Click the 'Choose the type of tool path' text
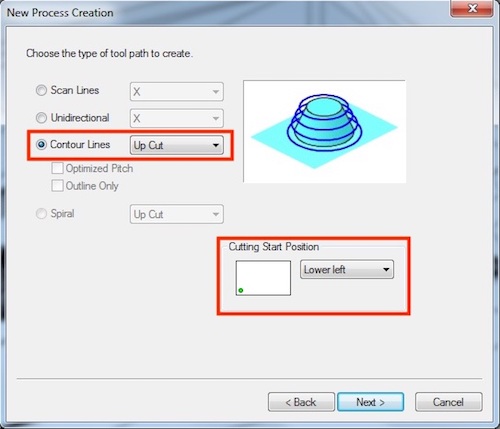This screenshot has width=500, height=429. 109,53
